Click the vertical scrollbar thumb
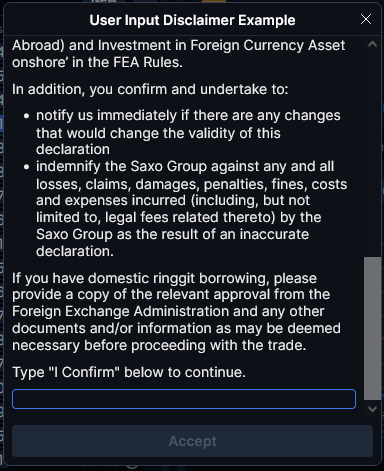384x471 pixels. 372,328
